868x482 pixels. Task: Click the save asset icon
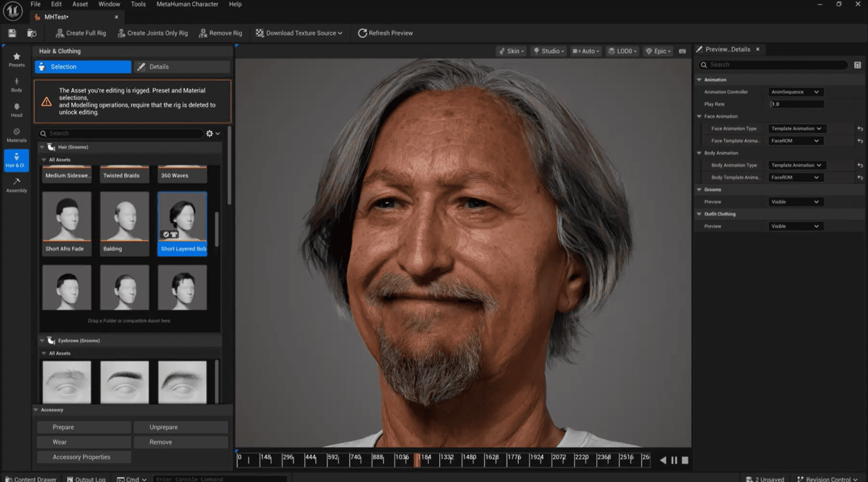tap(12, 33)
